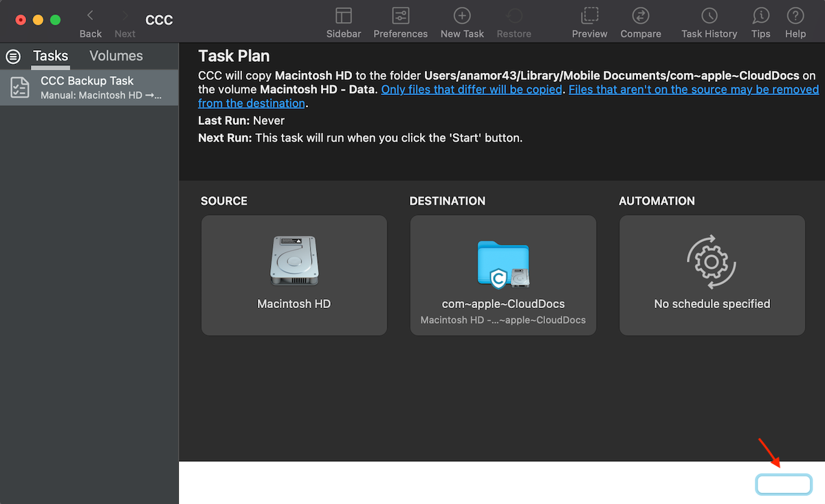Click the Preview toolbar icon
This screenshot has height=504, width=825.
589,17
